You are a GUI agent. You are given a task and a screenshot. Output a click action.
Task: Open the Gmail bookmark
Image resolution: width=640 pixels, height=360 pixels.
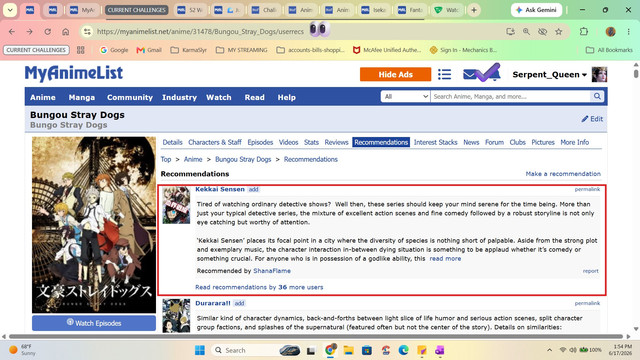(149, 50)
